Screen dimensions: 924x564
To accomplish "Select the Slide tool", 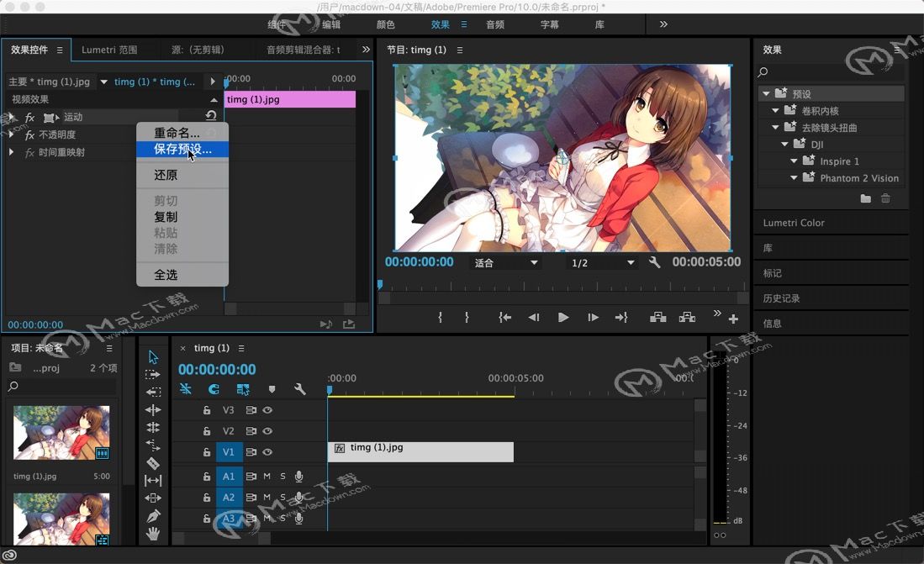I will tap(153, 498).
